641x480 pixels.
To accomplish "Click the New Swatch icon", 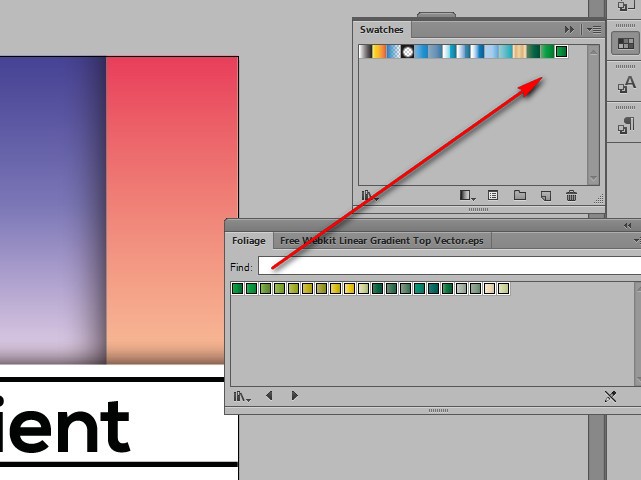I will point(546,196).
